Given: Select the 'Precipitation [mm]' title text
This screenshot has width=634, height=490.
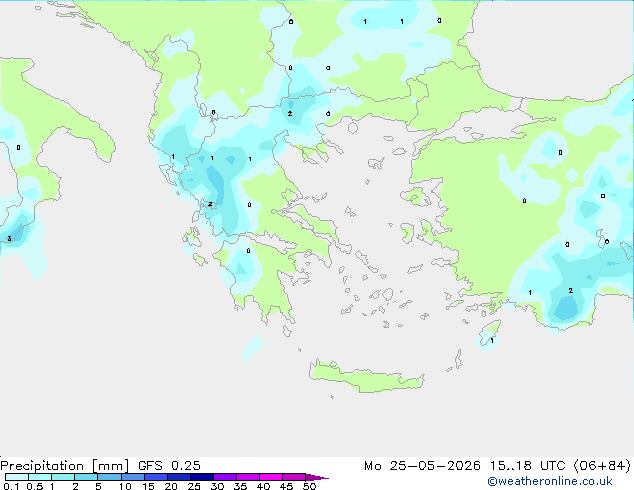Looking at the screenshot, I should (x=65, y=466).
